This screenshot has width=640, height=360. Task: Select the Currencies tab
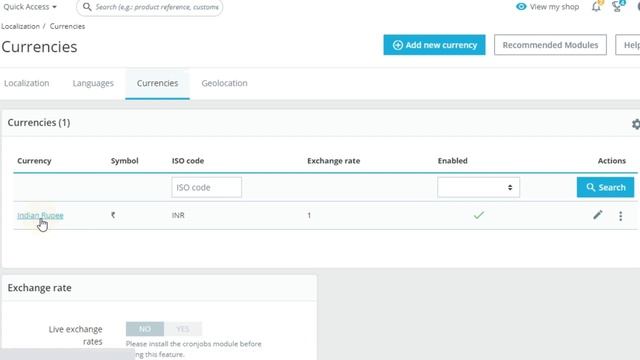tap(157, 83)
